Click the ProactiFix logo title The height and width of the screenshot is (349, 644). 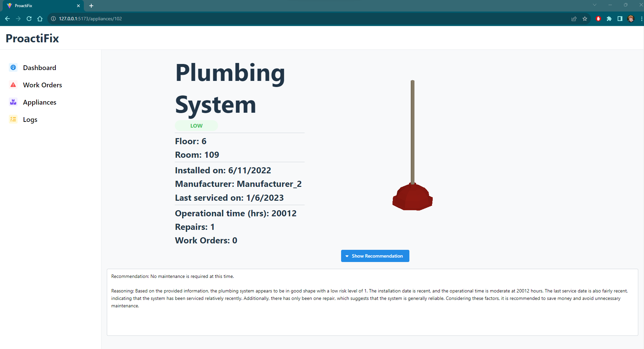32,38
